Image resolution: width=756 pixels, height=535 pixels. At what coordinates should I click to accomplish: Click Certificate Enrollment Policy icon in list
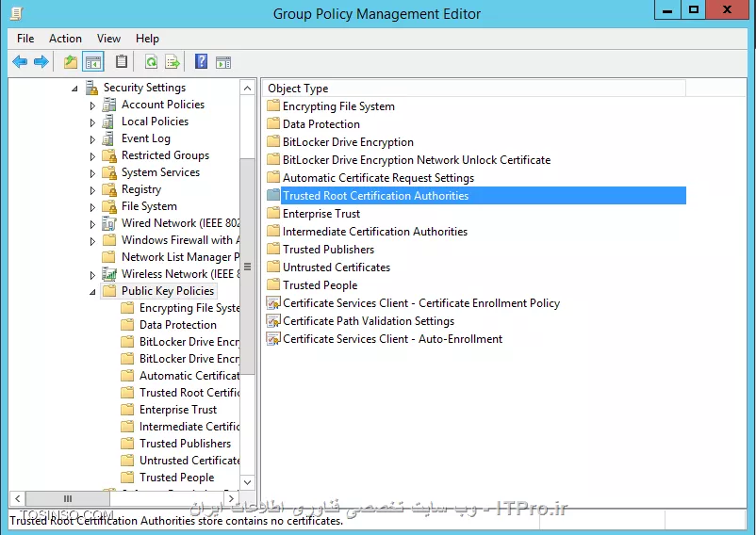(273, 303)
